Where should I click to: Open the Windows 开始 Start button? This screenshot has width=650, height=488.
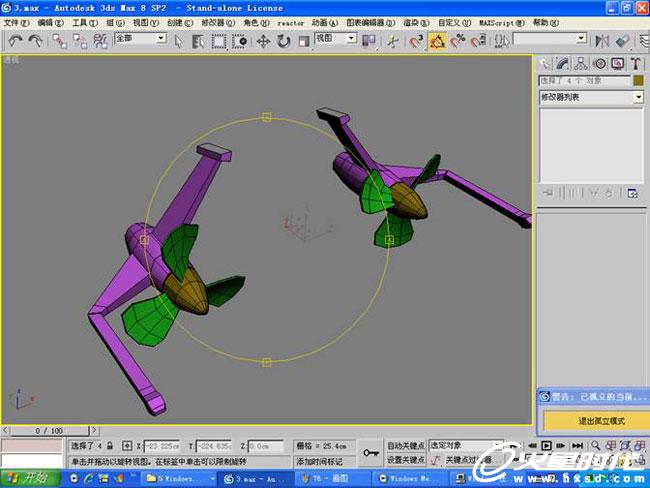(x=30, y=478)
